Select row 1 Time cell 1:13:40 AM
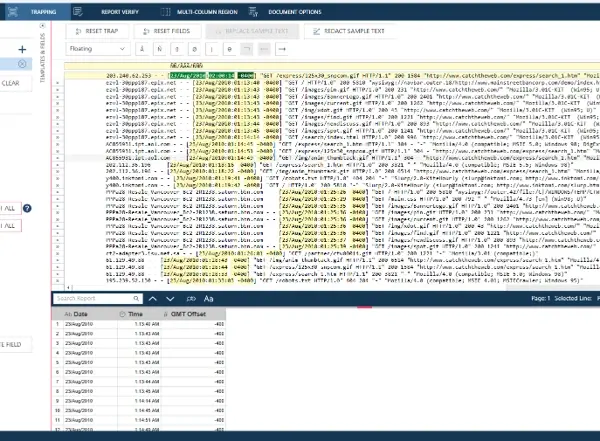The width and height of the screenshot is (600, 441). 139,324
